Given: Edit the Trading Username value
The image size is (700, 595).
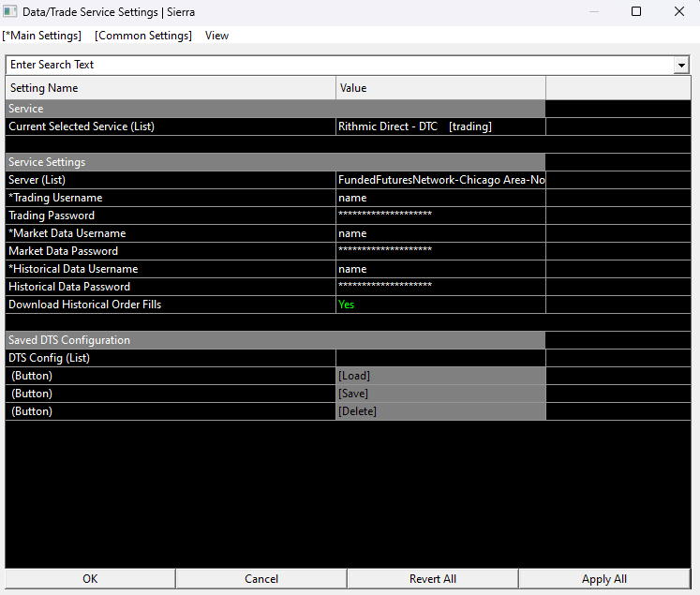Looking at the screenshot, I should point(440,198).
